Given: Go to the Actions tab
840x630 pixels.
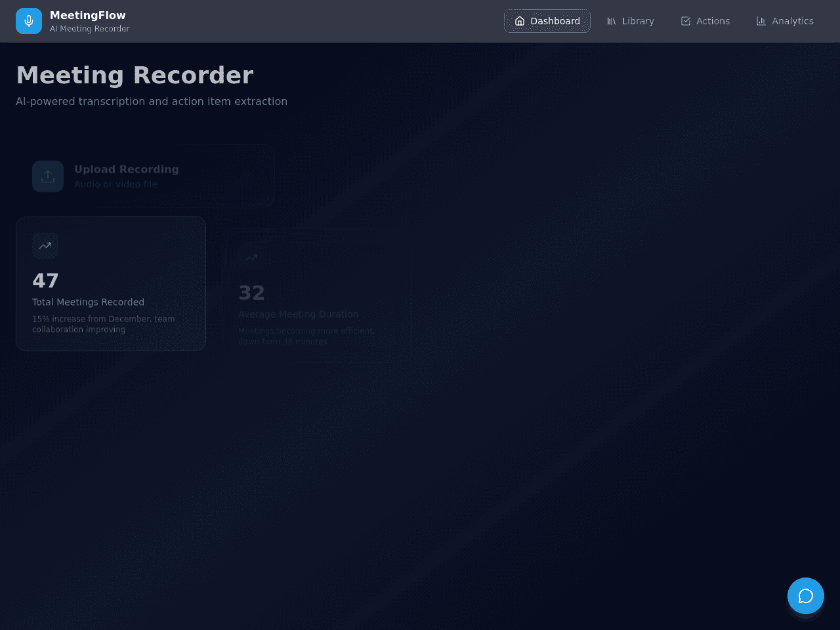Looking at the screenshot, I should point(705,21).
